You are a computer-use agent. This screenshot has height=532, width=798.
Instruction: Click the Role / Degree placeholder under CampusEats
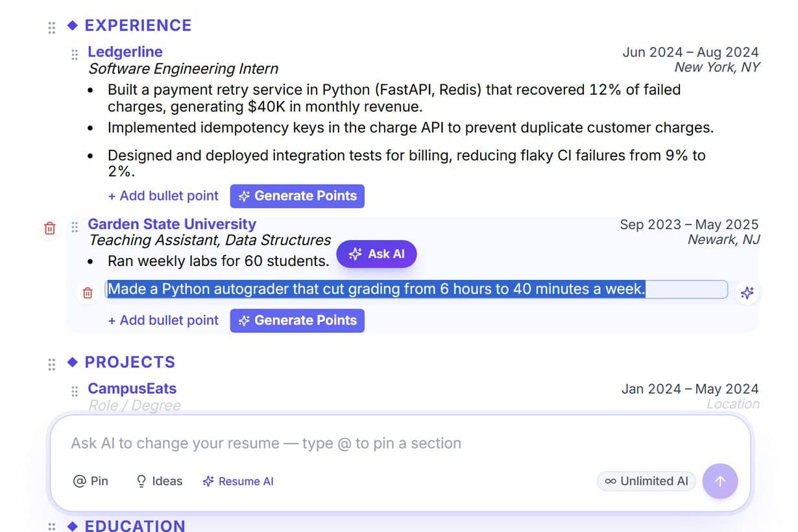(x=135, y=405)
